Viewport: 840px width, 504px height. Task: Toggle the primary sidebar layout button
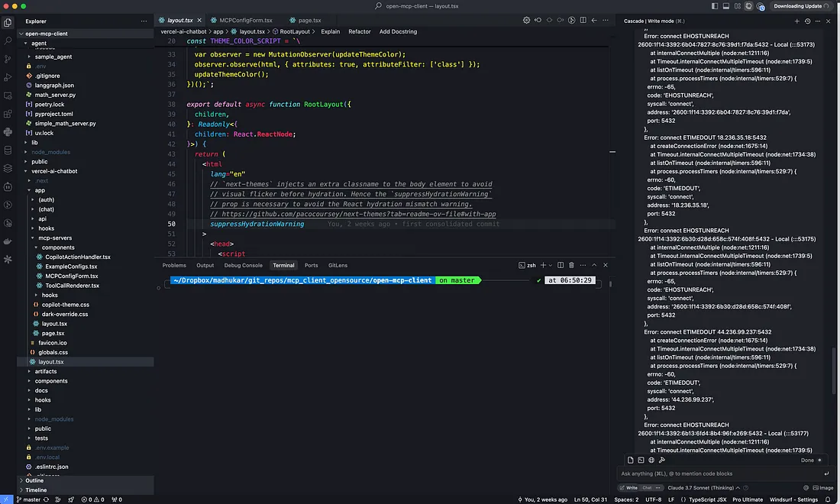pos(715,6)
